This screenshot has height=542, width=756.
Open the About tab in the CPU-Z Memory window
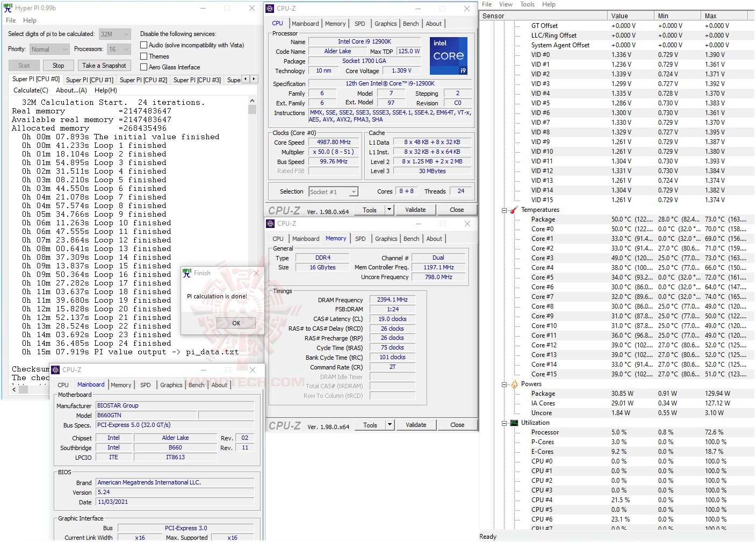point(434,239)
